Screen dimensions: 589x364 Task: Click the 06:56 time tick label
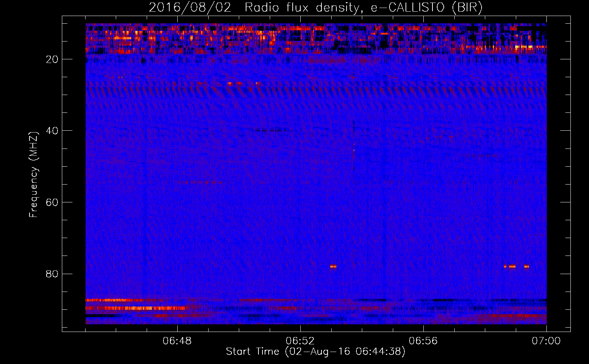[423, 341]
